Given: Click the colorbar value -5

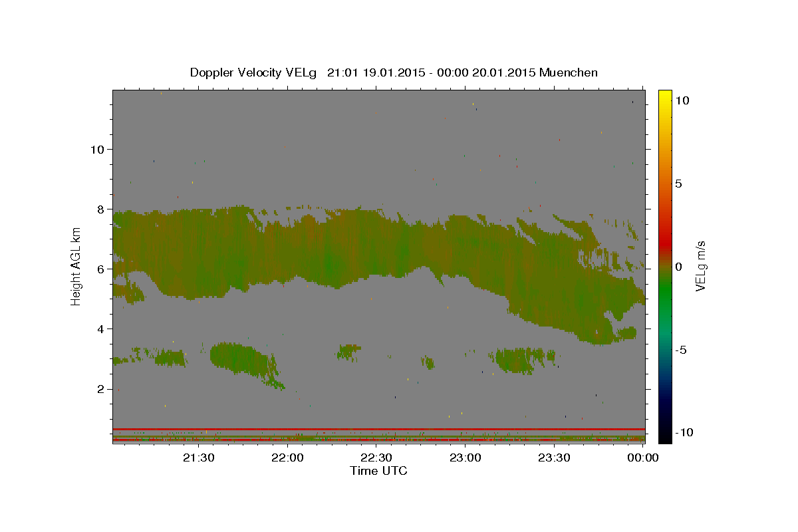Looking at the screenshot, I should coord(681,350).
